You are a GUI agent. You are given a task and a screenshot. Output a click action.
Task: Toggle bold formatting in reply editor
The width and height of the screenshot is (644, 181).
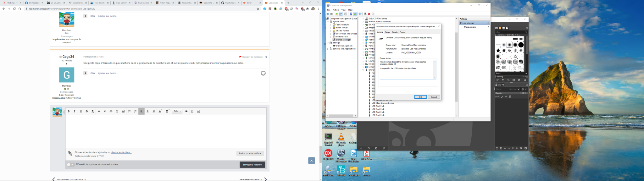[x=69, y=111]
